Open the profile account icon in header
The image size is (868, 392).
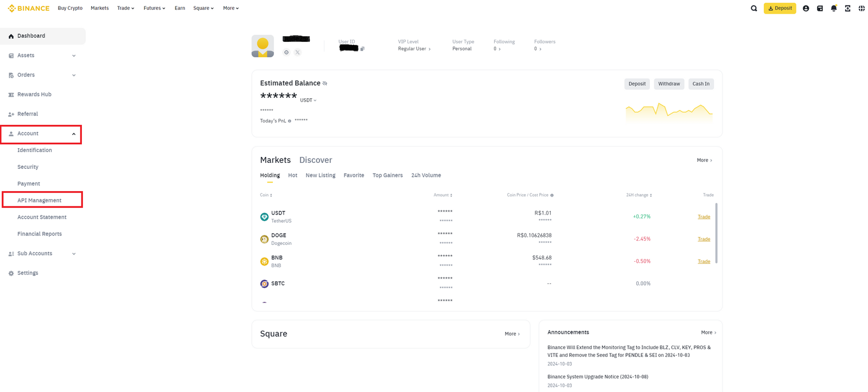pos(806,8)
